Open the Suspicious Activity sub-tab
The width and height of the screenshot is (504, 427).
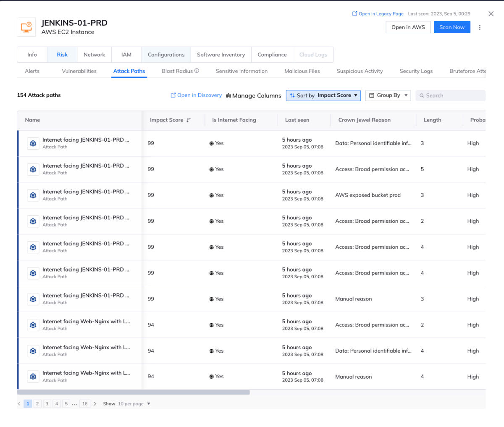coord(360,71)
